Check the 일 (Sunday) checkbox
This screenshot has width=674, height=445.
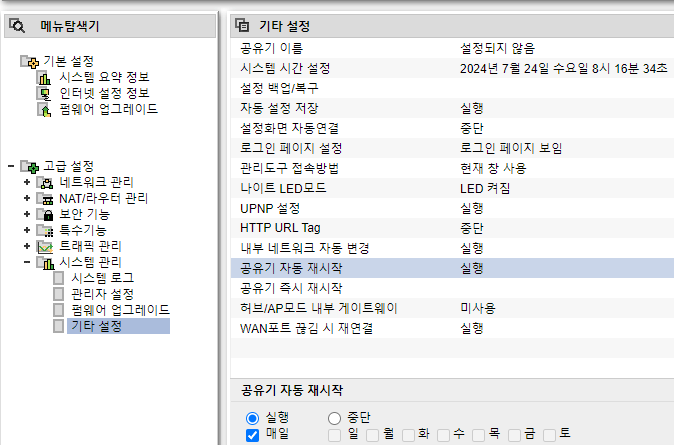coord(334,435)
